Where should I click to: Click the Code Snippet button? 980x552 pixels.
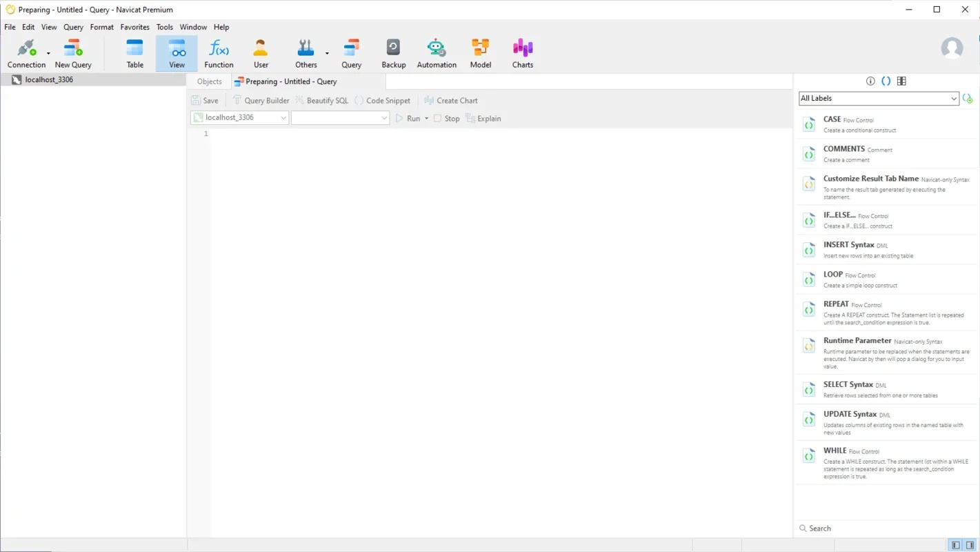[383, 100]
